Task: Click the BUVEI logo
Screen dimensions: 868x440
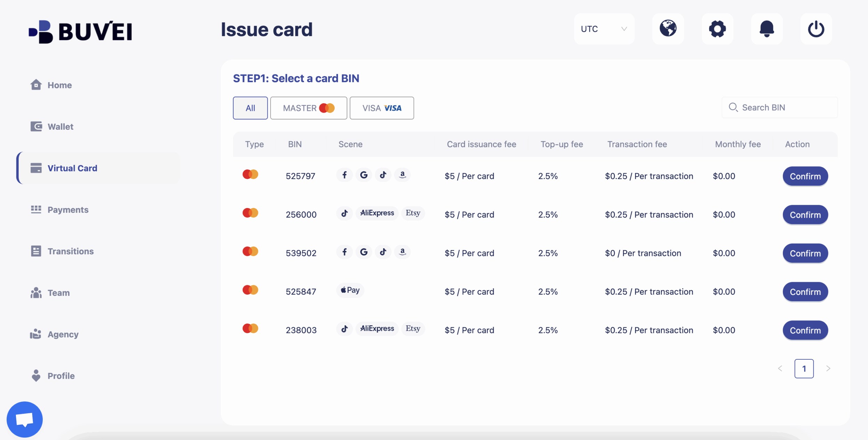Action: click(x=80, y=31)
